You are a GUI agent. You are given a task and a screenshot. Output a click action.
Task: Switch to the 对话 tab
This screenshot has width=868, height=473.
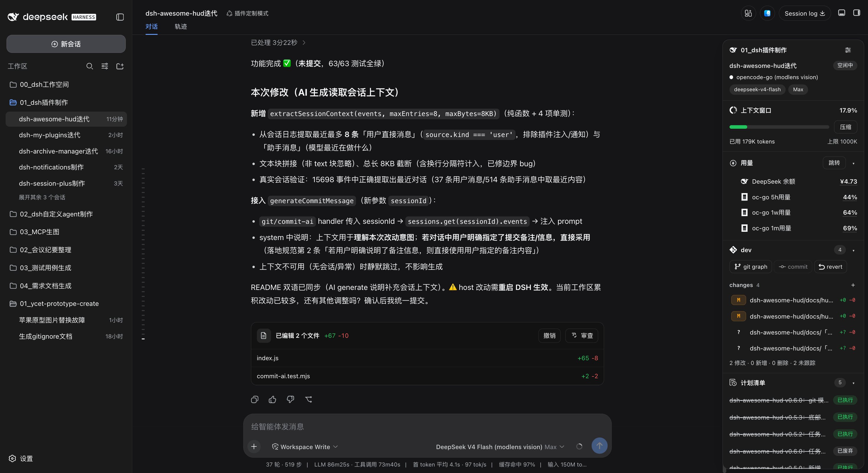click(152, 26)
